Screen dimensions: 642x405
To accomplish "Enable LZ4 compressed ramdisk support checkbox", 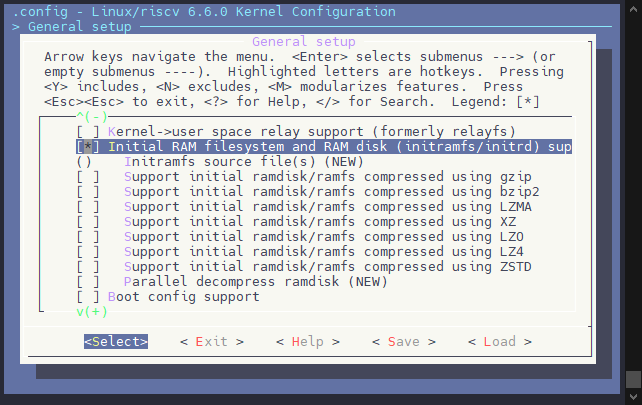I will [x=88, y=251].
